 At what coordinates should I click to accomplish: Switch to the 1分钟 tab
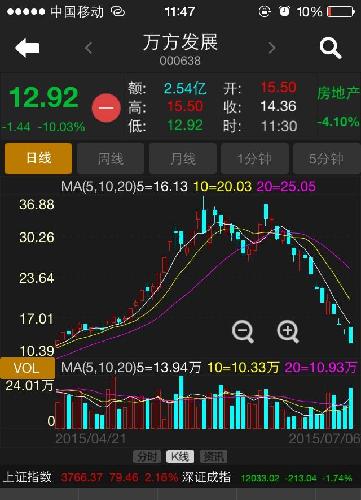pos(255,158)
